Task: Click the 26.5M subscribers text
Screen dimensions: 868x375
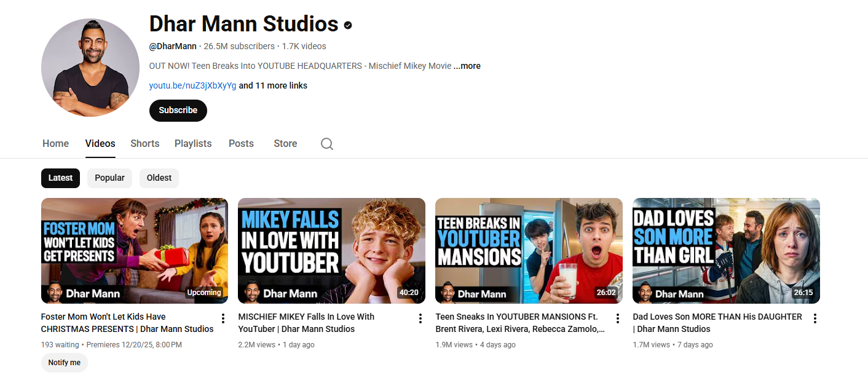Action: coord(239,46)
